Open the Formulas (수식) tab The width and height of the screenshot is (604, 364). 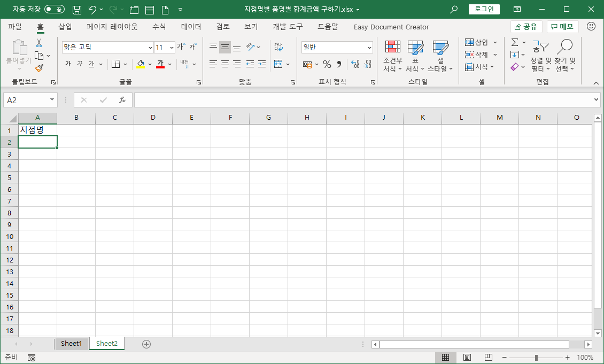tap(159, 27)
